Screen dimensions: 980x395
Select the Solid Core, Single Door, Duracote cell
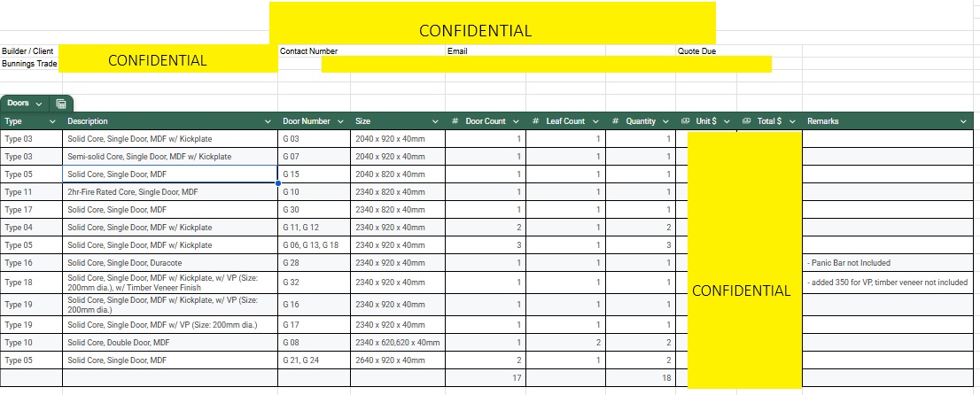[x=170, y=262]
